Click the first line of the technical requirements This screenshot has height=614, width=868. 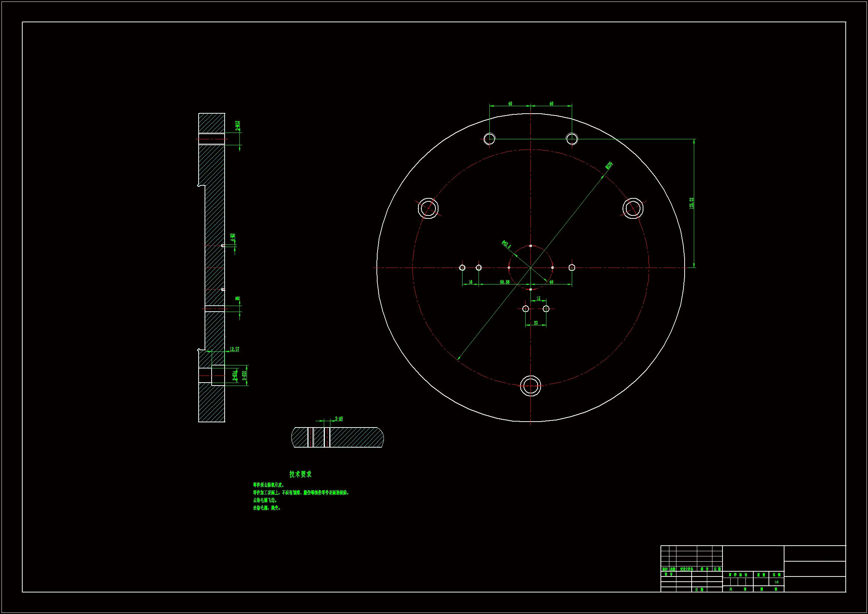coord(268,485)
